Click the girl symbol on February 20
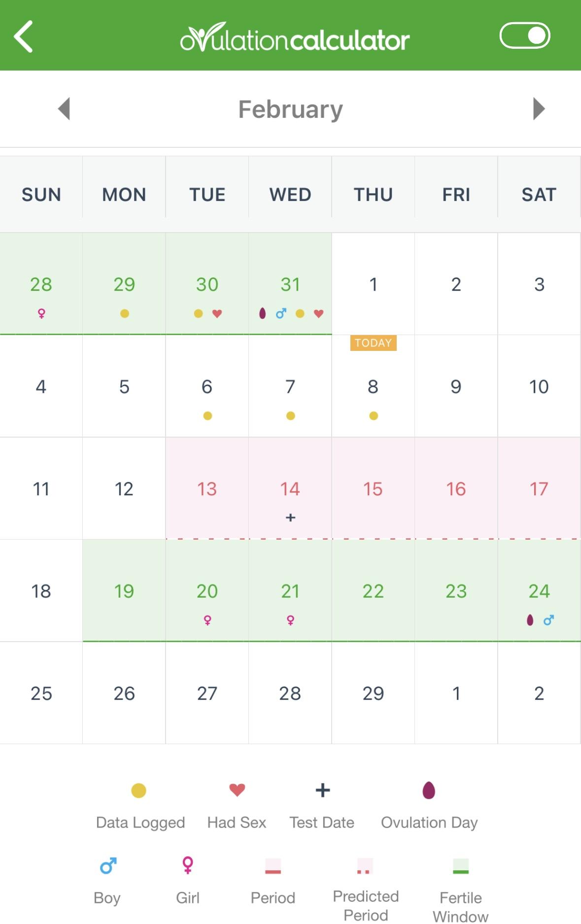The height and width of the screenshot is (924, 581). click(207, 620)
